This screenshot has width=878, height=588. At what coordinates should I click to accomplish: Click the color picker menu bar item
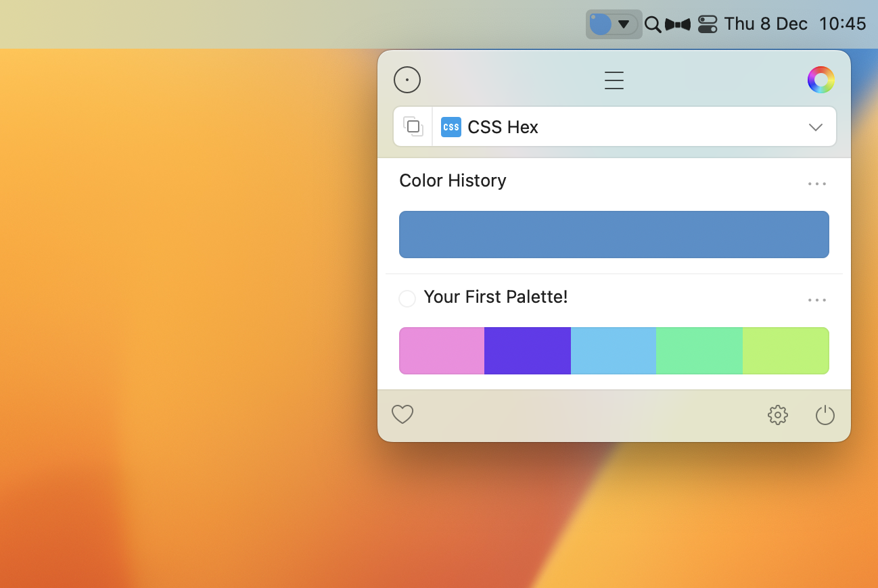tap(614, 24)
